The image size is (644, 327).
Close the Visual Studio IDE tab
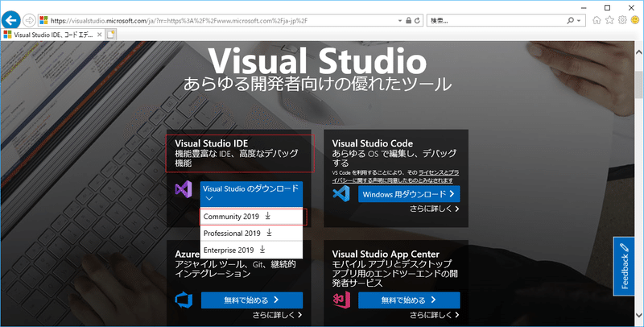coord(99,35)
